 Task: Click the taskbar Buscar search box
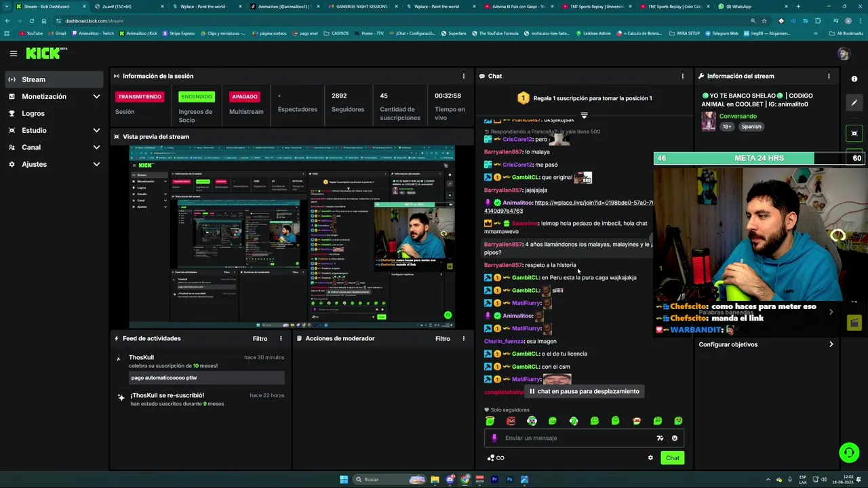click(x=389, y=479)
